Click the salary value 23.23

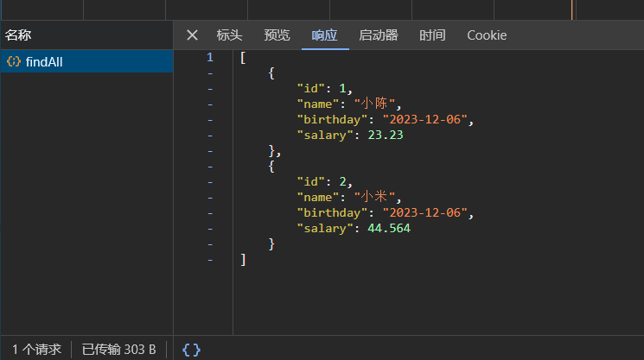pyautogui.click(x=386, y=135)
